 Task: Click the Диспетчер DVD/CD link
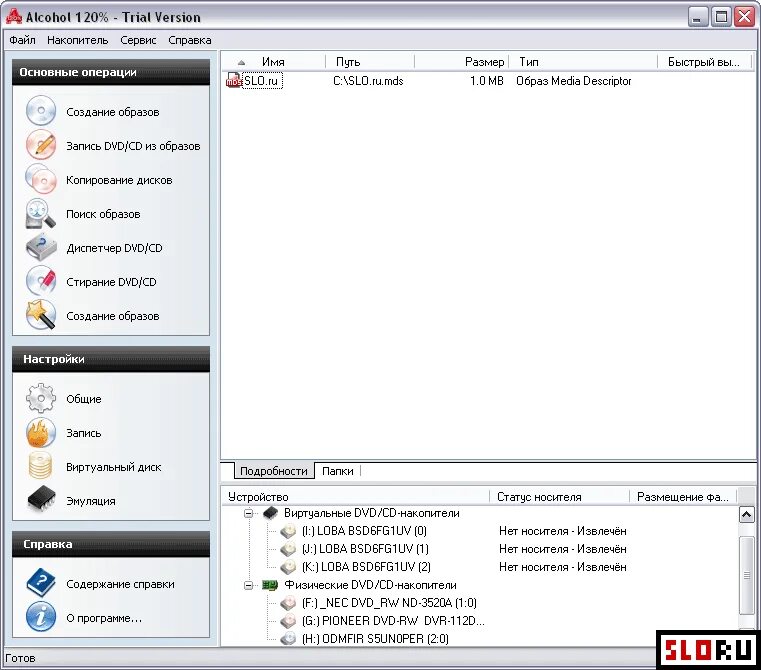coord(114,248)
